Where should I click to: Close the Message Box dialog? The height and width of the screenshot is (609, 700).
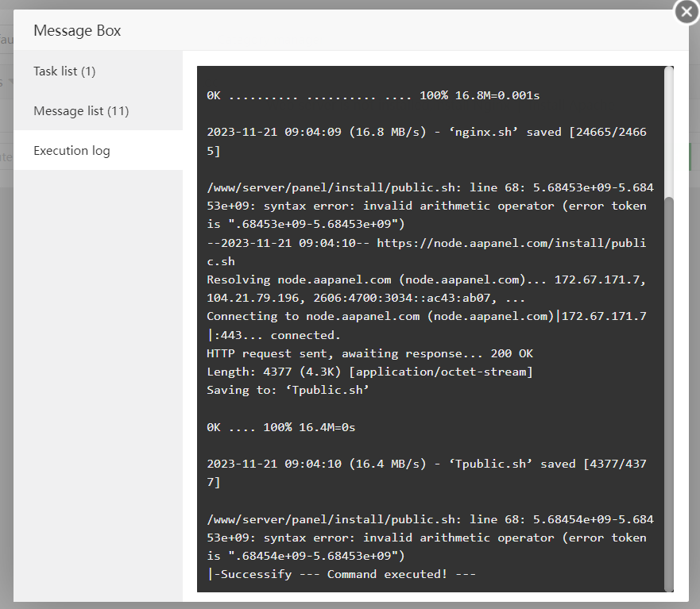coord(686,13)
